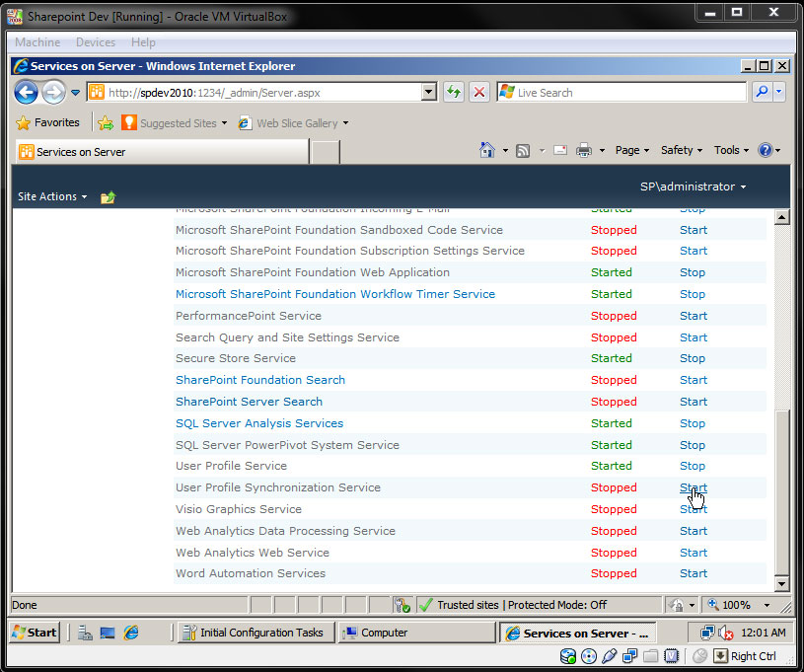The width and height of the screenshot is (804, 672).
Task: Open the address bar URL dropdown
Action: 429,93
